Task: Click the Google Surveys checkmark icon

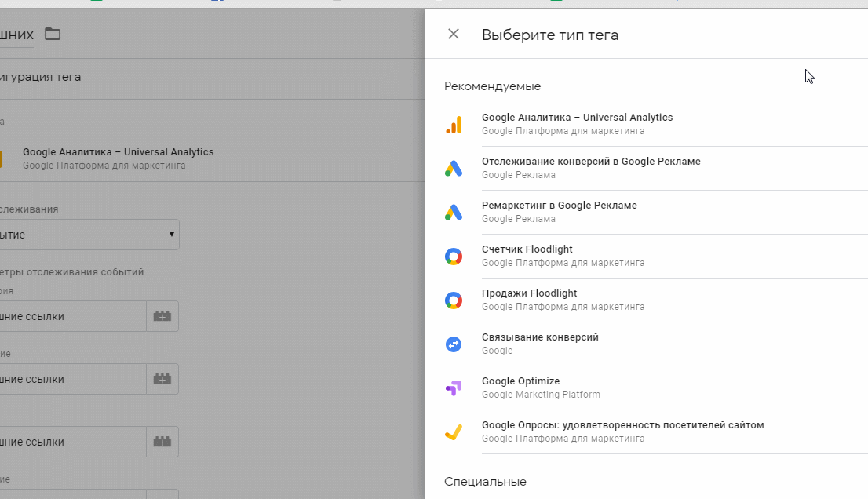Action: point(454,432)
